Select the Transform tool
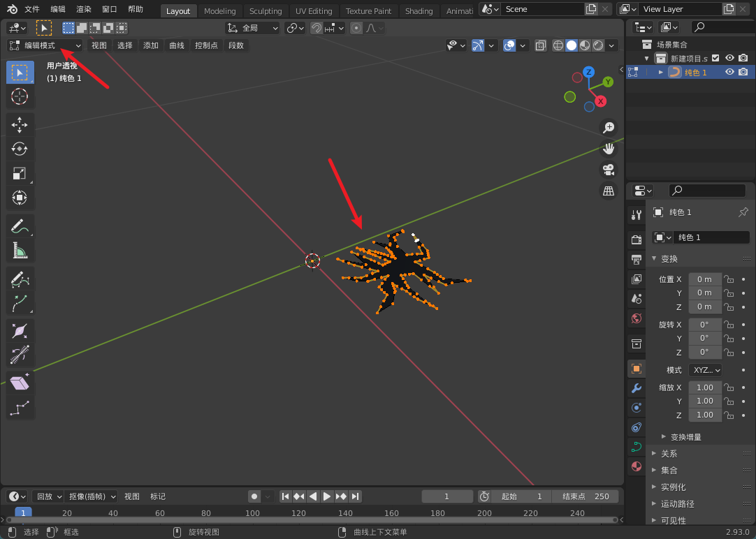 (x=20, y=198)
